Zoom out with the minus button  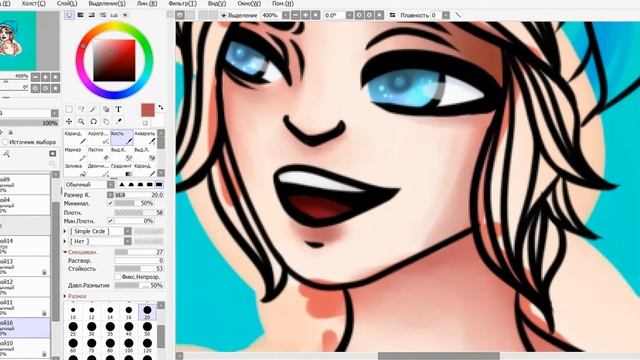[x=296, y=15]
